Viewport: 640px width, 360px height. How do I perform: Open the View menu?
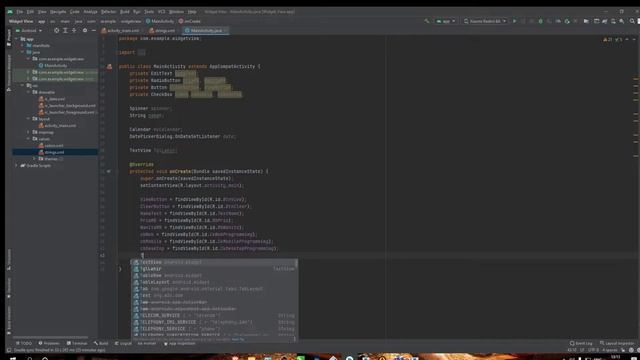coord(42,12)
